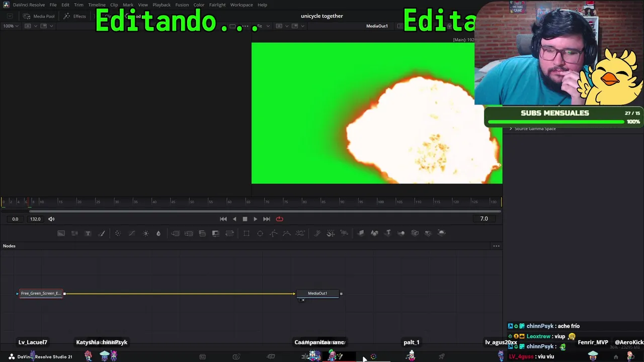Image resolution: width=644 pixels, height=362 pixels.
Task: Stop playback
Action: tap(245, 219)
